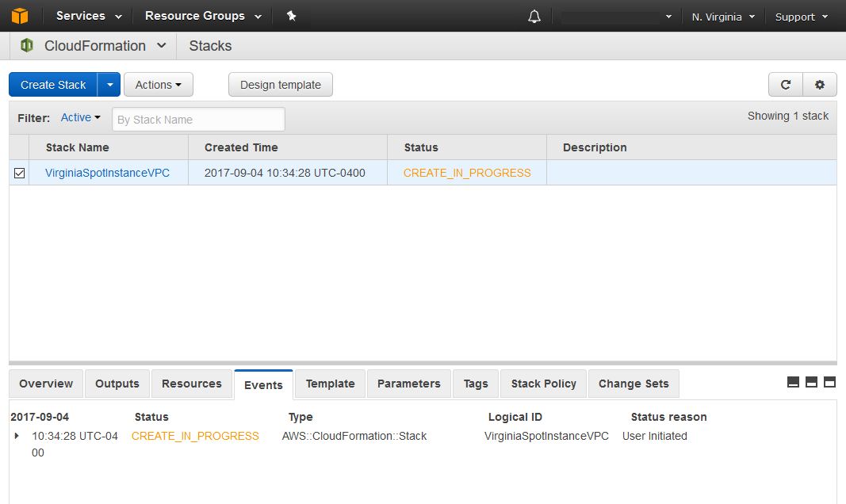Open the VirginiaSpotInstanceVPC stack link
The height and width of the screenshot is (504, 846).
[107, 173]
